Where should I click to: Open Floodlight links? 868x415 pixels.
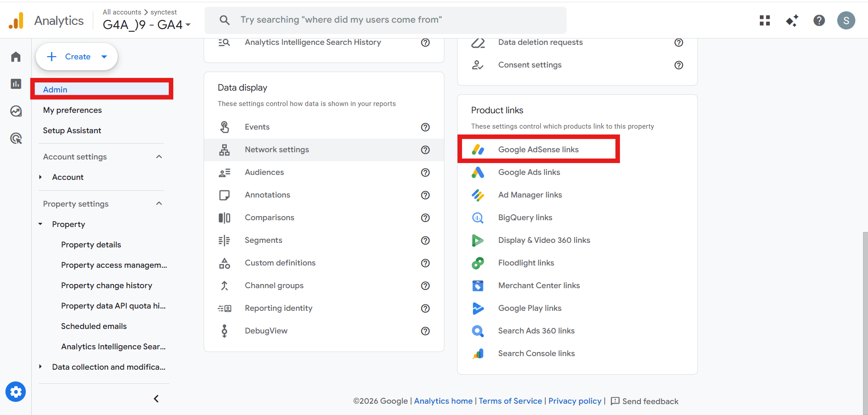coord(526,263)
